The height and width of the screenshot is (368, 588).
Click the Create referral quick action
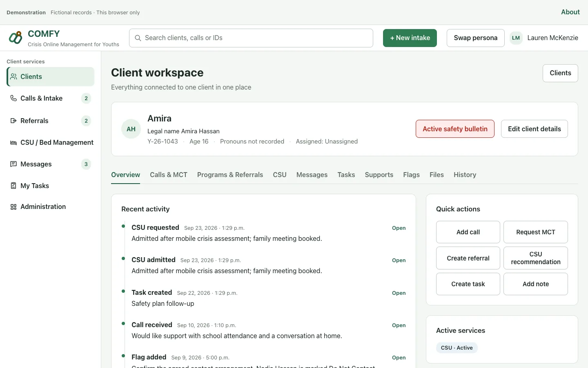(x=468, y=258)
